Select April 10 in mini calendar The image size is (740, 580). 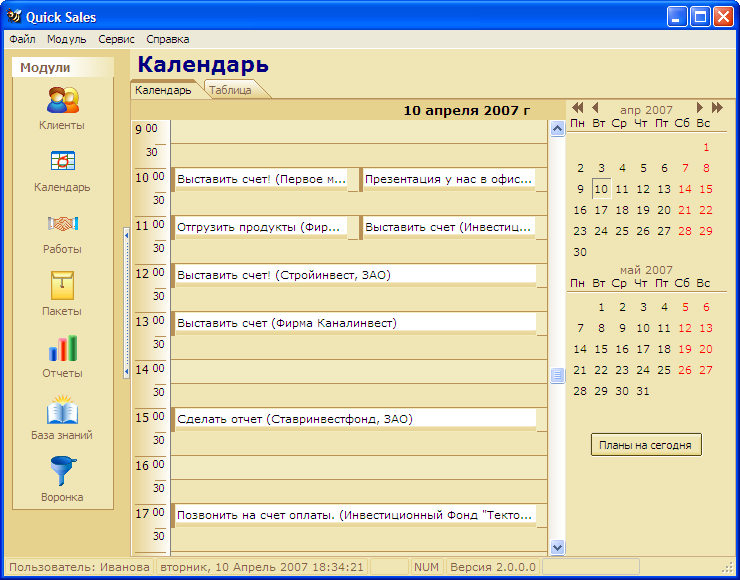pos(601,189)
